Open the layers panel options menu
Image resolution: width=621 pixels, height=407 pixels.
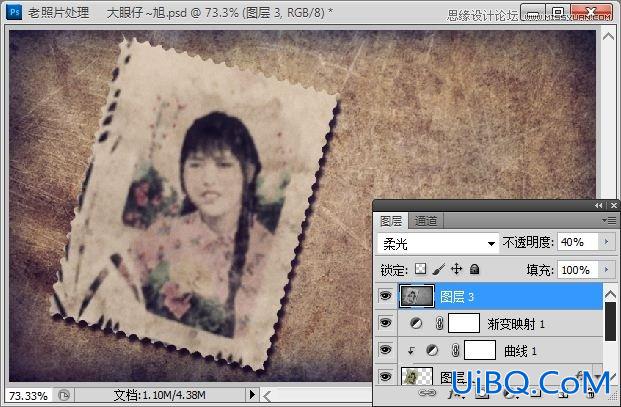point(609,220)
